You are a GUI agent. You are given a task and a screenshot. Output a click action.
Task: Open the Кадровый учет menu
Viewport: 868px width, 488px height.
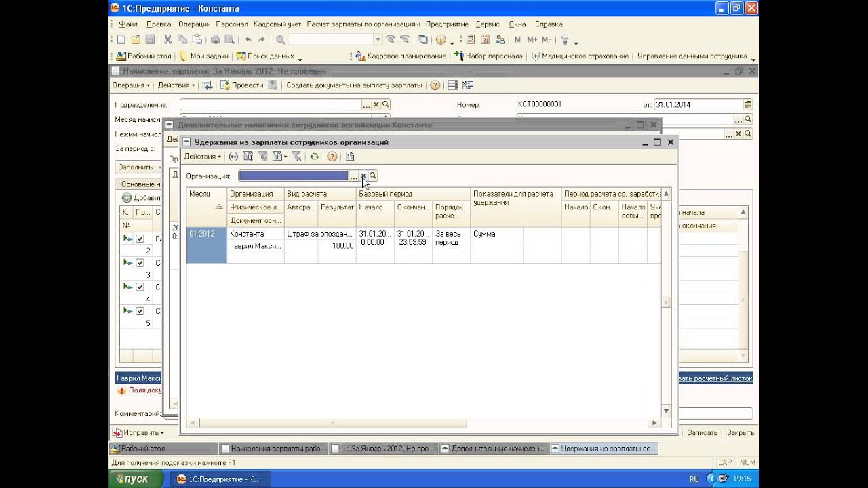[277, 24]
